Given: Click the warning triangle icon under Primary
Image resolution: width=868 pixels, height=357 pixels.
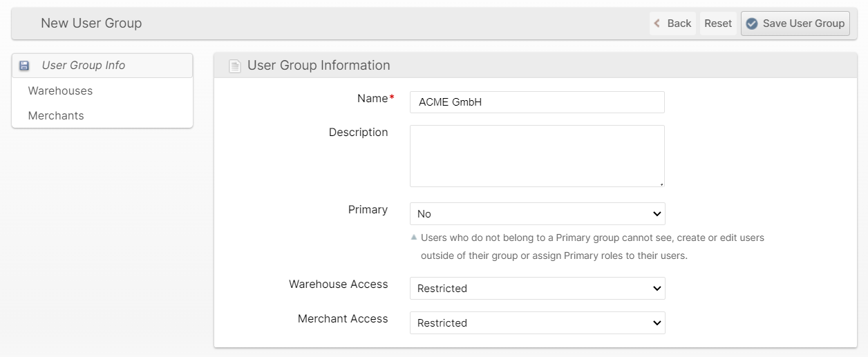Looking at the screenshot, I should tap(414, 237).
